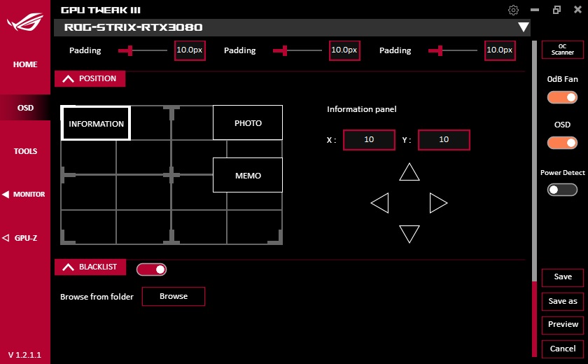The height and width of the screenshot is (364, 588).
Task: Select the MEMO box in position grid
Action: tap(248, 175)
